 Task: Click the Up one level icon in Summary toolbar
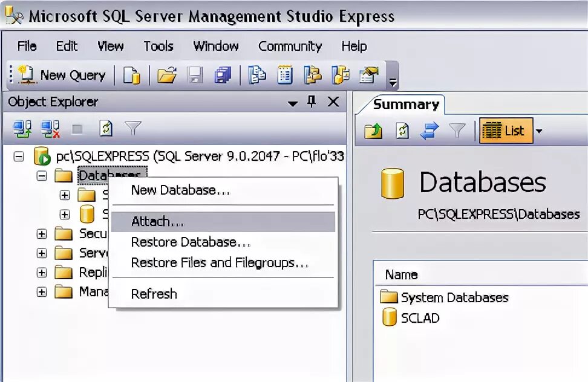(x=373, y=131)
